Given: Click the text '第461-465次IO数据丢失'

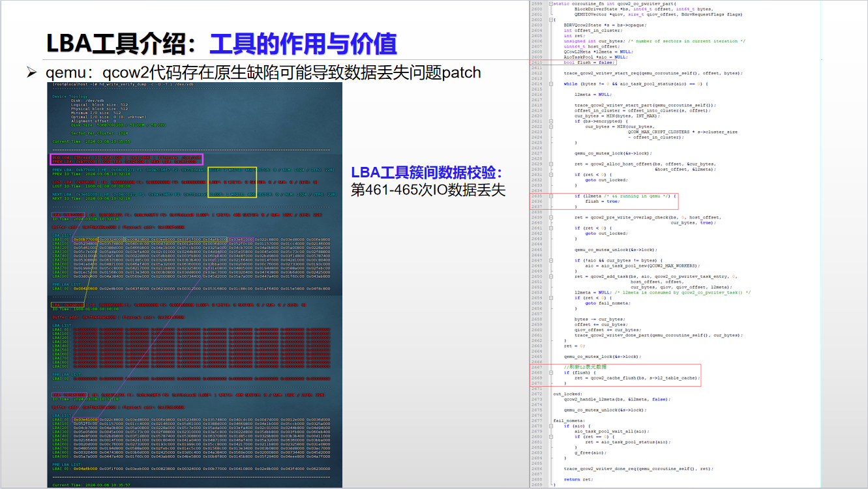Looking at the screenshot, I should click(x=428, y=190).
